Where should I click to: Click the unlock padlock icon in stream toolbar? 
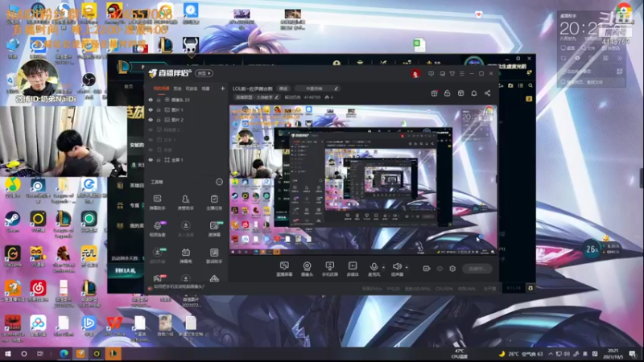pyautogui.click(x=448, y=93)
